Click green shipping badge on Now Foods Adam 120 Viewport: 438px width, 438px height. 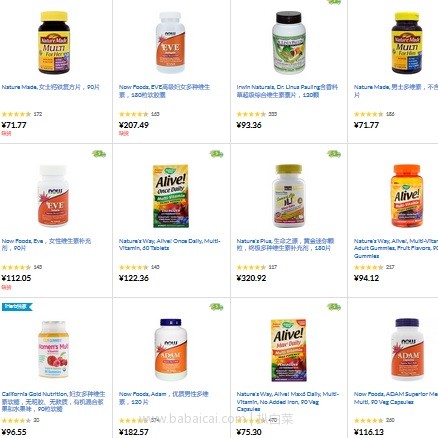[x=216, y=307]
